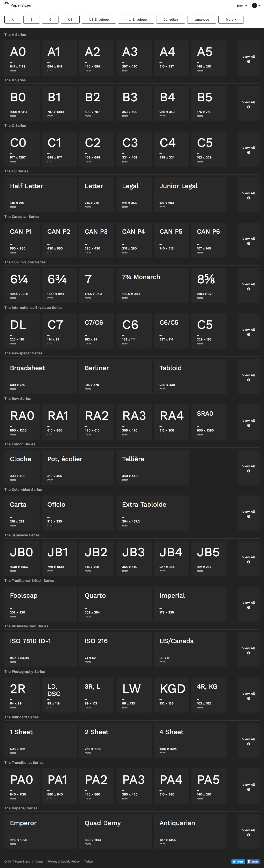The width and height of the screenshot is (264, 868).
Task: Expand the More series menu
Action: coord(231,20)
